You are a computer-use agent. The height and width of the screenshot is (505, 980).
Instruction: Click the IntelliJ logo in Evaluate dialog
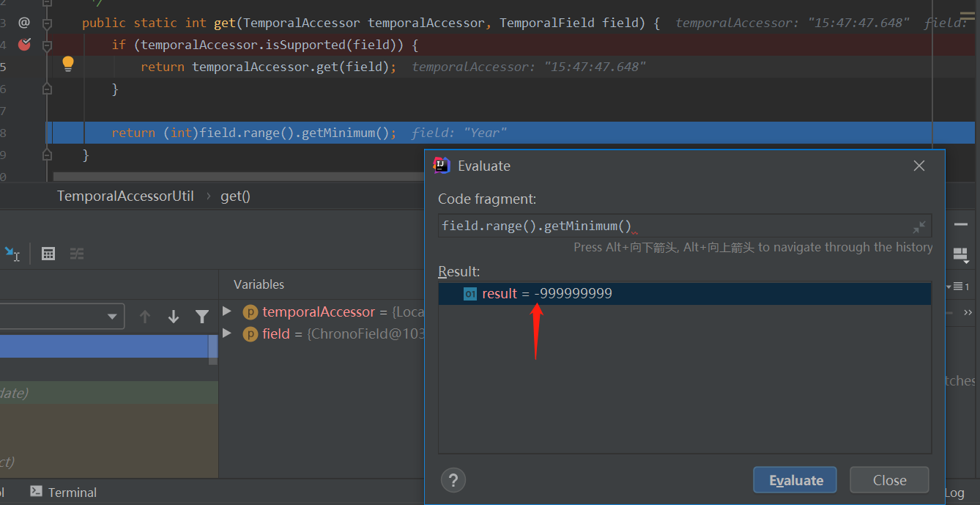tap(442, 166)
